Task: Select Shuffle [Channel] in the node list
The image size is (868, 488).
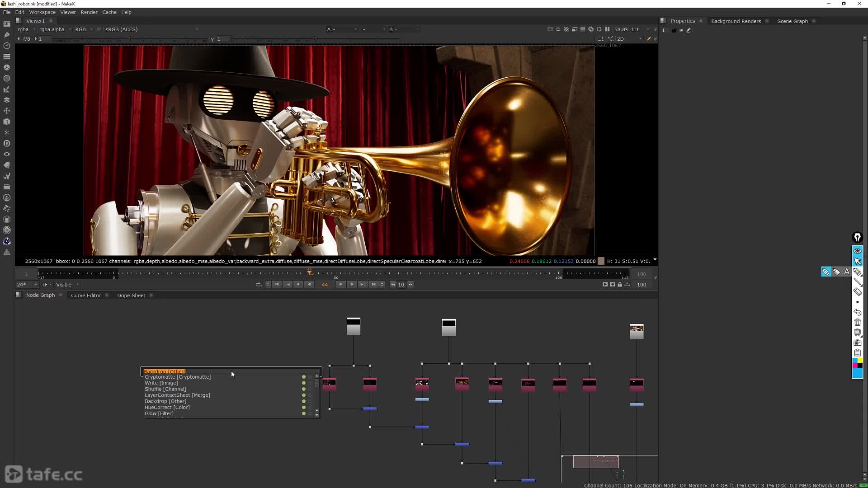Action: [165, 389]
